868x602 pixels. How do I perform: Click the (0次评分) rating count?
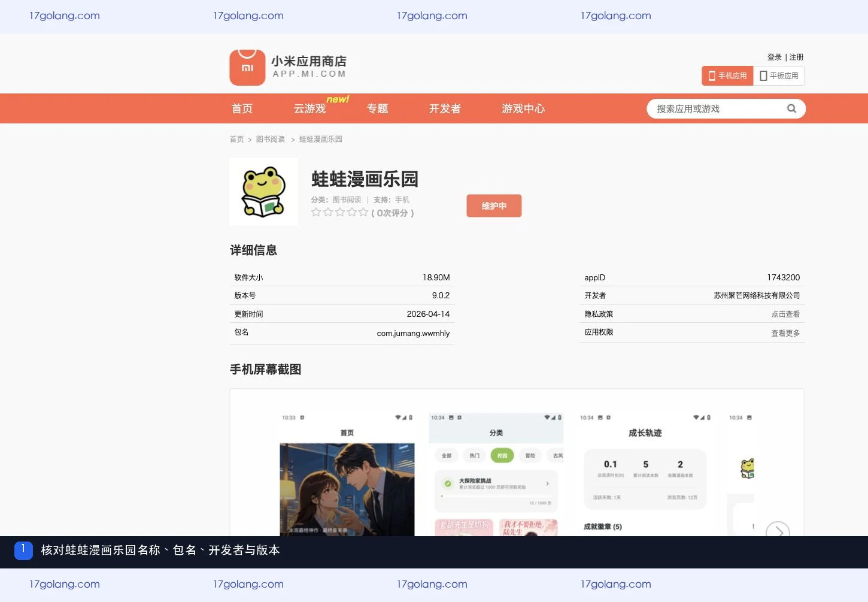pyautogui.click(x=393, y=213)
